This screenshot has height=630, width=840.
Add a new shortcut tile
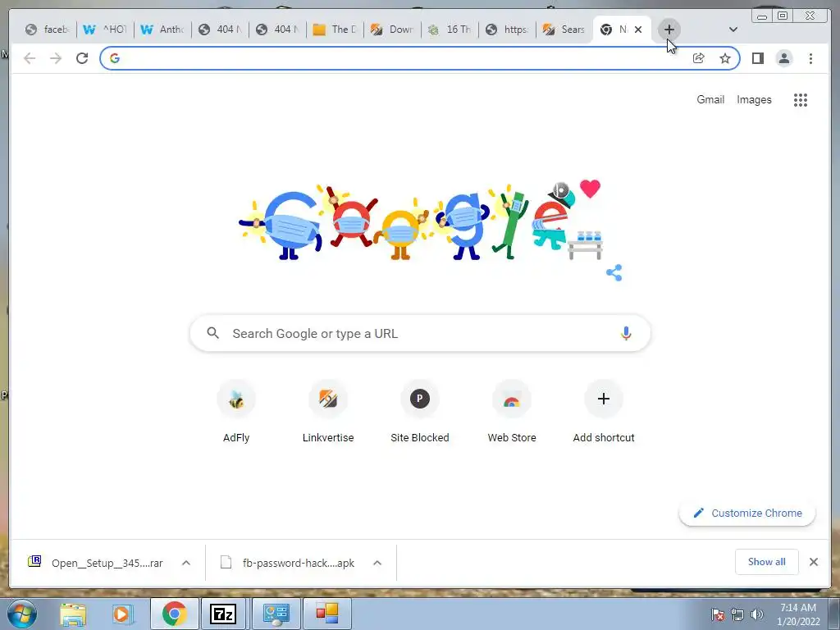pos(604,411)
